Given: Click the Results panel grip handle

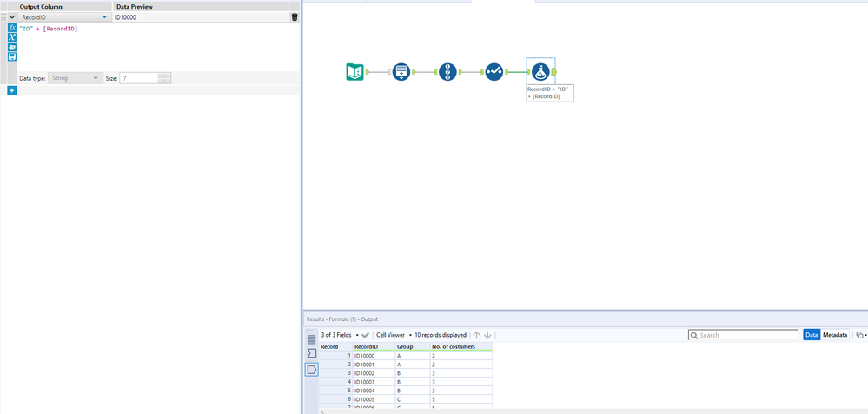Looking at the screenshot, I should pyautogui.click(x=312, y=330).
